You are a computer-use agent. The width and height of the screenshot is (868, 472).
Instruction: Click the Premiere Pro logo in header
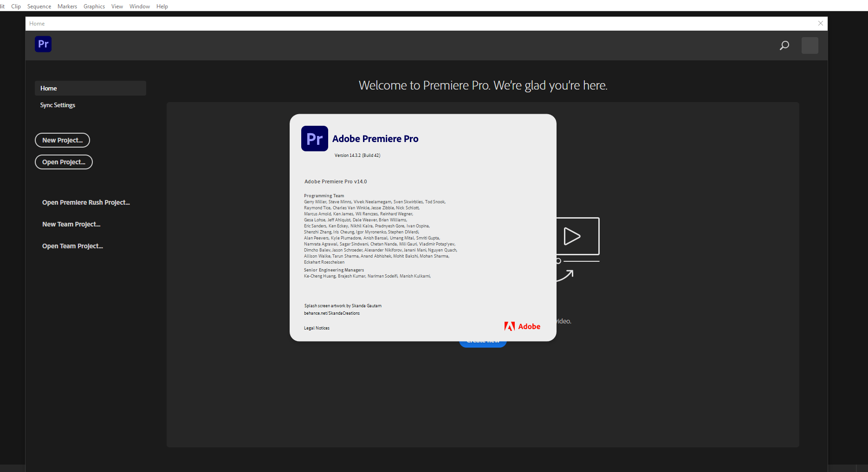tap(43, 44)
